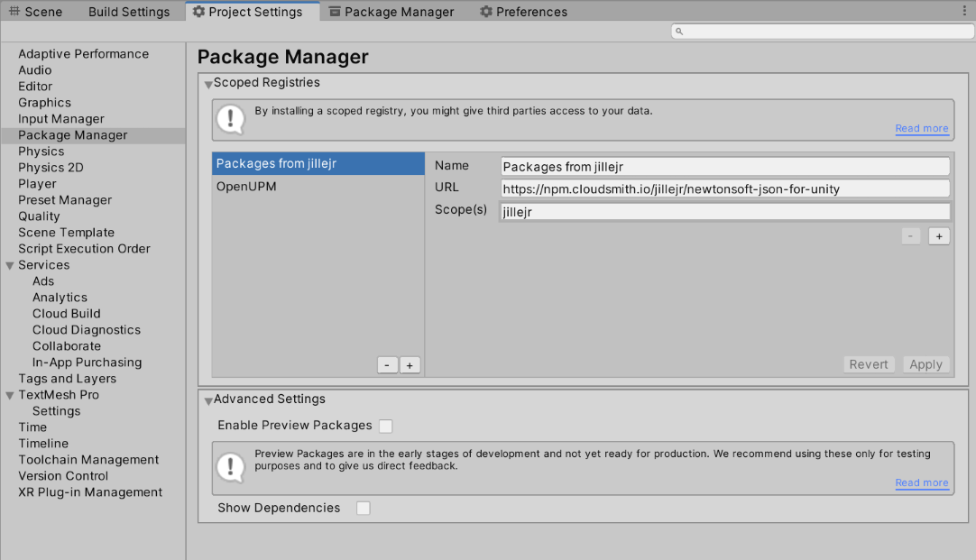Enable Preview Packages checkbox
This screenshot has width=976, height=560.
pos(386,426)
